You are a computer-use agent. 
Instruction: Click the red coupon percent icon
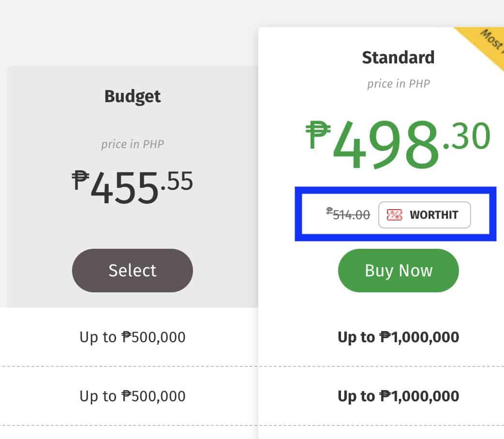[x=394, y=215]
